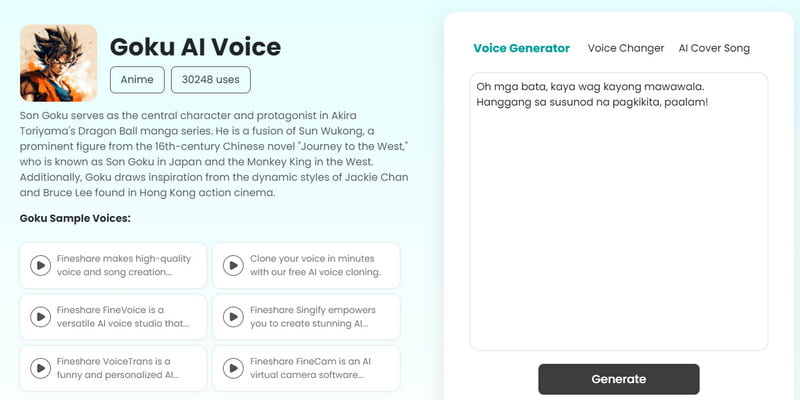Select the Voice Generator tab

(x=521, y=48)
